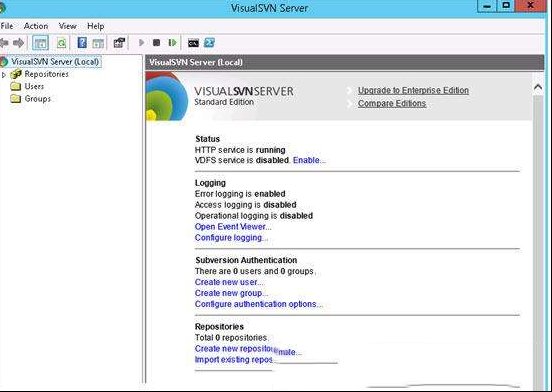
Task: Click the gray Start service play icon
Action: tap(142, 43)
